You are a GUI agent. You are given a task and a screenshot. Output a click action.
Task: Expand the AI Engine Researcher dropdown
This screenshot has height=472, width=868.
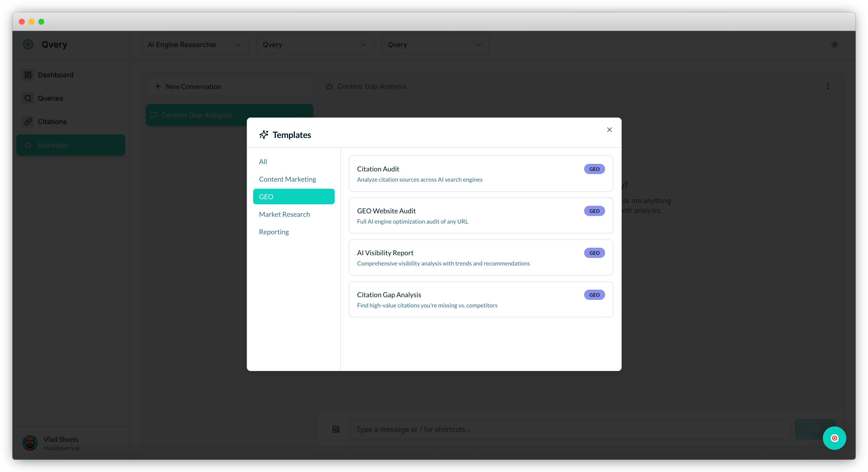click(x=195, y=45)
